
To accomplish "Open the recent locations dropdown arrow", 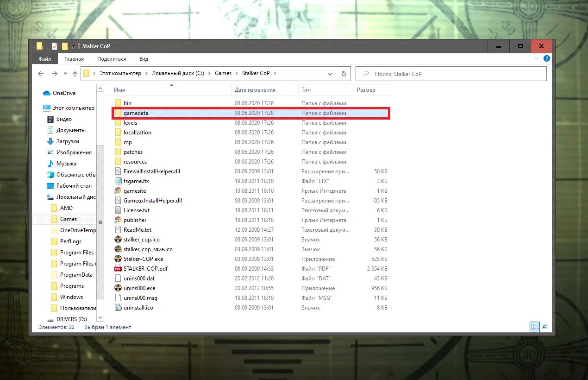I will (65, 74).
